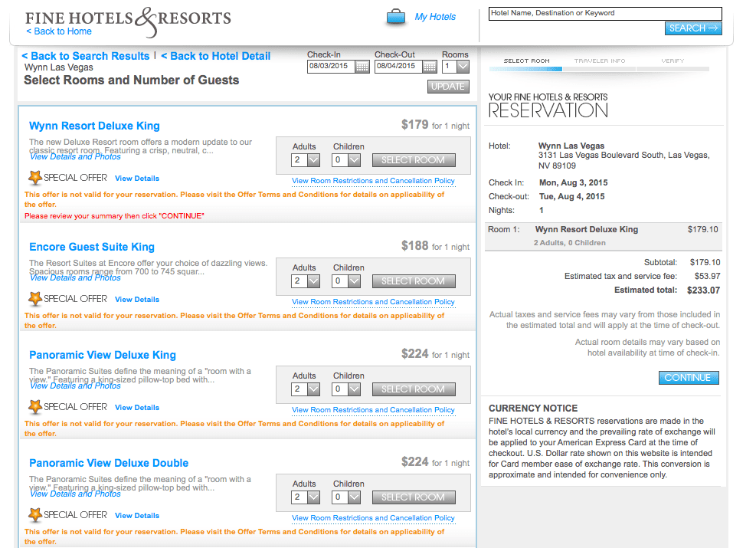Screen dimensions: 756x548
Task: View Details and Photos for Panoramic View Deluxe King
Action: point(75,386)
